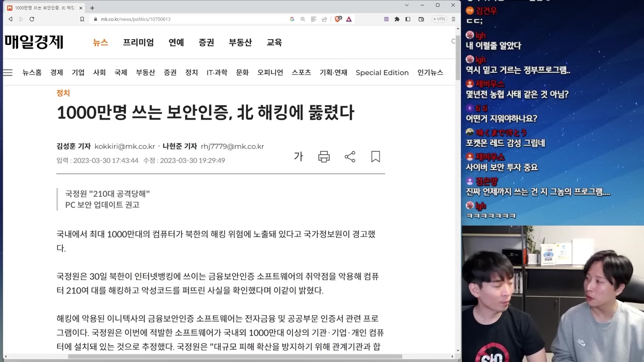Click the search icon at the header's right edge
This screenshot has height=362, width=644.
pos(453,42)
